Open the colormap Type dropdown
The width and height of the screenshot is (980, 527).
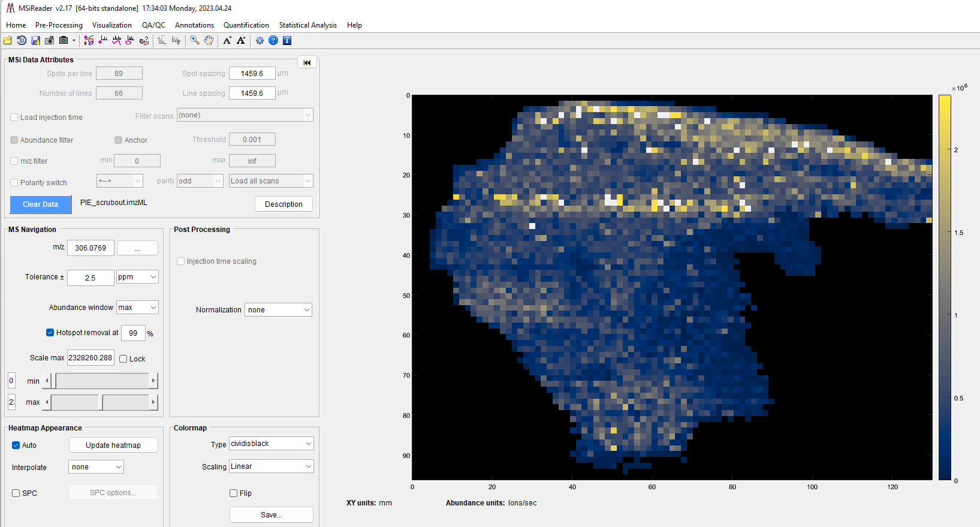click(272, 444)
